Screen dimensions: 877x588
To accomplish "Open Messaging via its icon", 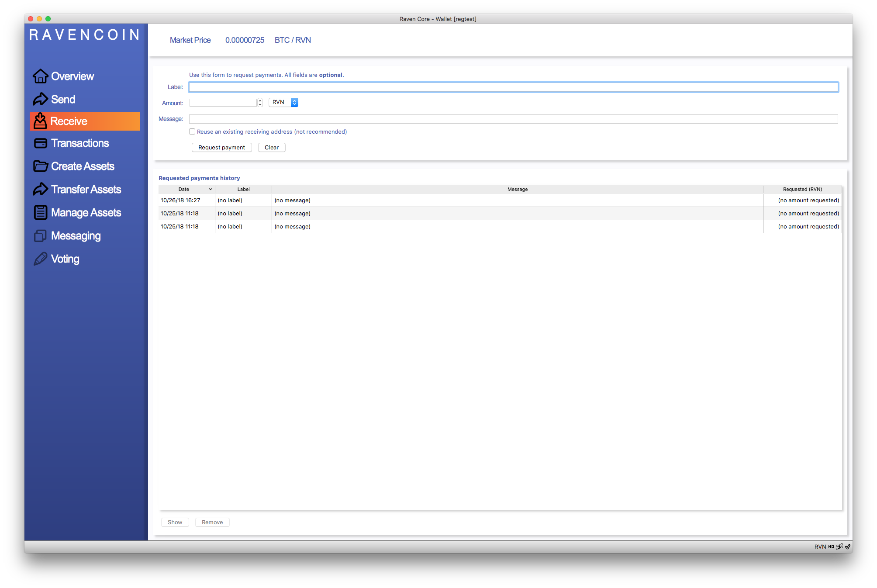I will [x=40, y=236].
